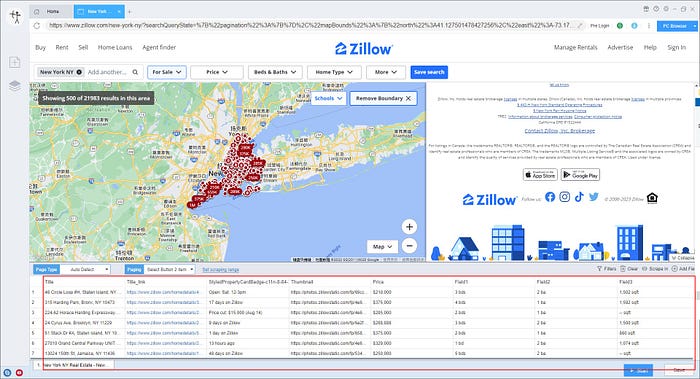
Task: Open the Rent menu
Action: (x=62, y=47)
